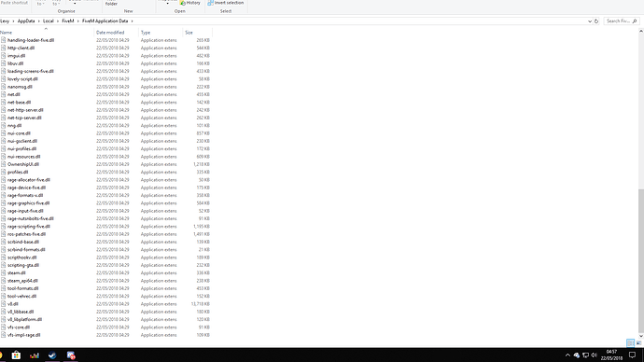Click the file icon next to v8.dll

coord(4,304)
